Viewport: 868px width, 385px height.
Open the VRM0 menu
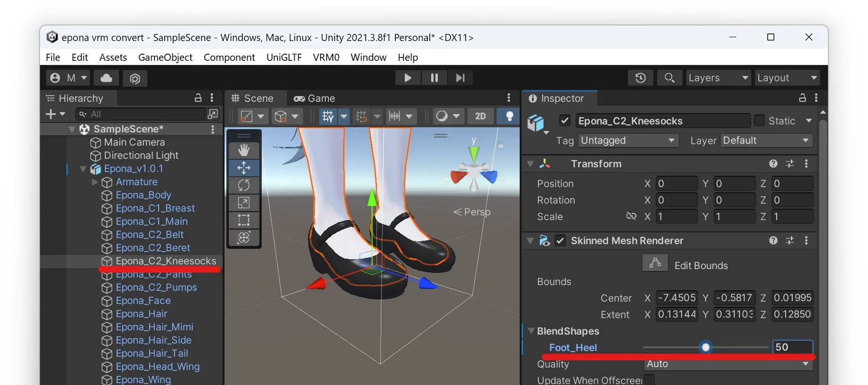tap(326, 57)
